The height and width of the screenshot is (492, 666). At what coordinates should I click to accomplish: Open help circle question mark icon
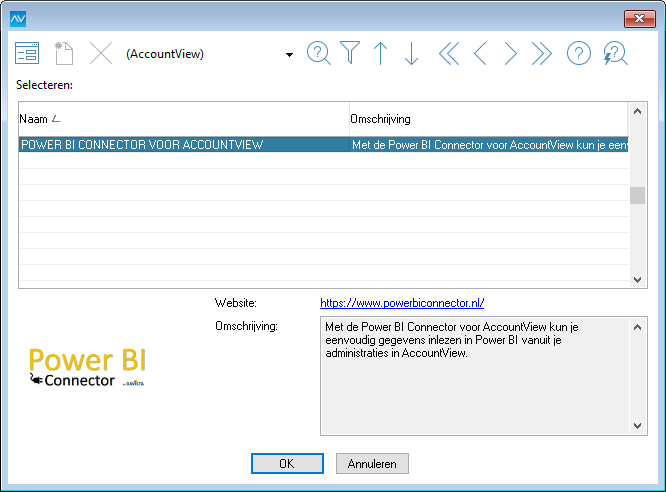579,53
